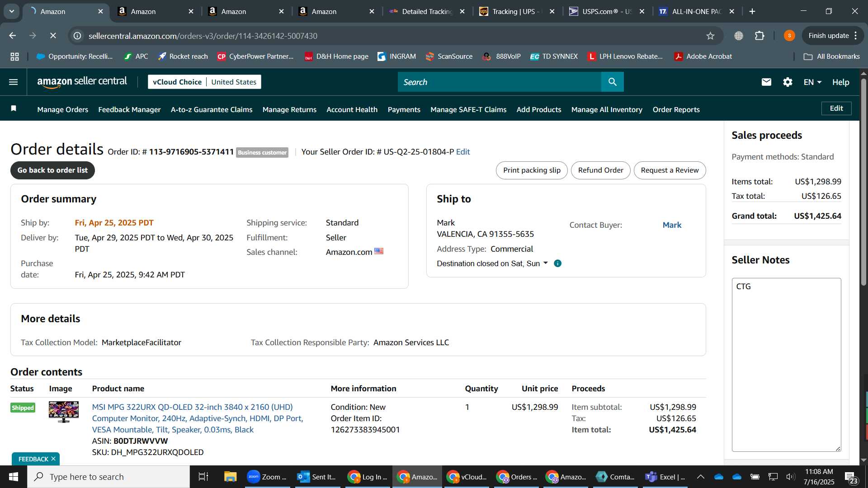Click into the Seller Notes text area
Screen dimensions: 868x488
click(x=786, y=365)
